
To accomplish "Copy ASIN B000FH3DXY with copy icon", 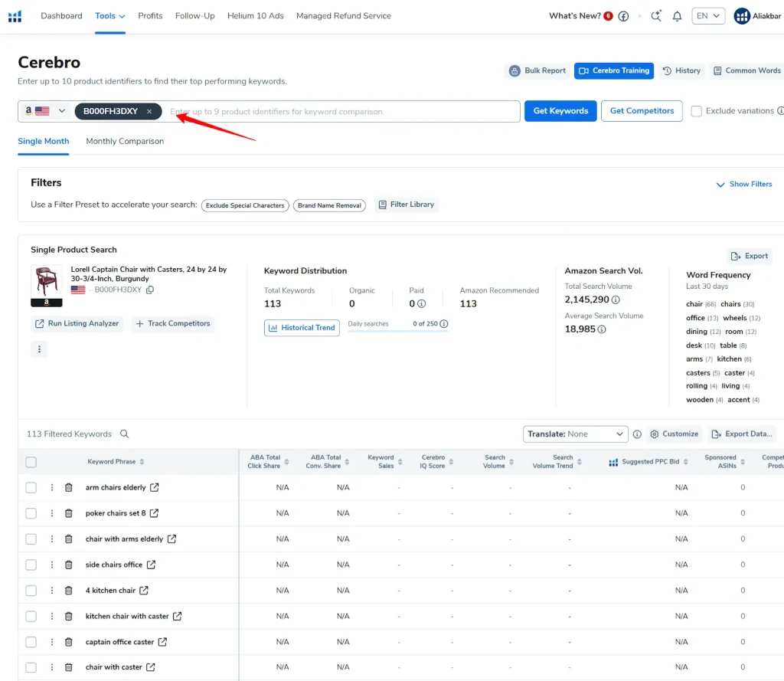I will [149, 290].
